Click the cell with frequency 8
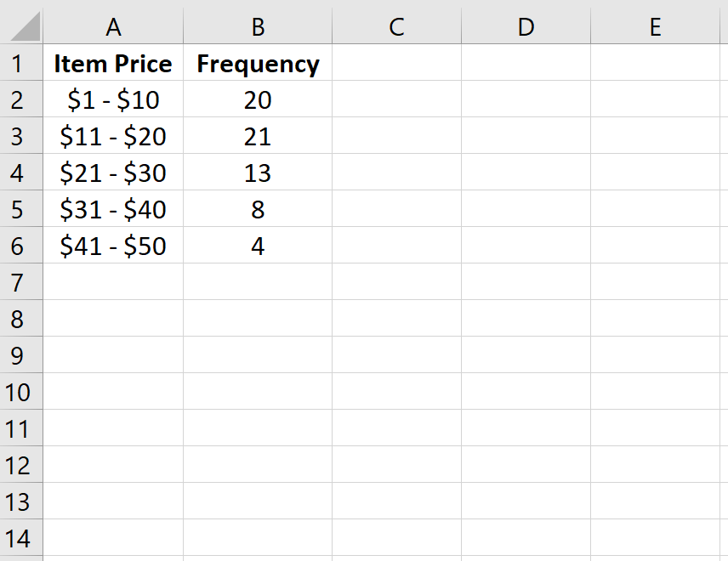This screenshot has height=561, width=728. pos(258,210)
